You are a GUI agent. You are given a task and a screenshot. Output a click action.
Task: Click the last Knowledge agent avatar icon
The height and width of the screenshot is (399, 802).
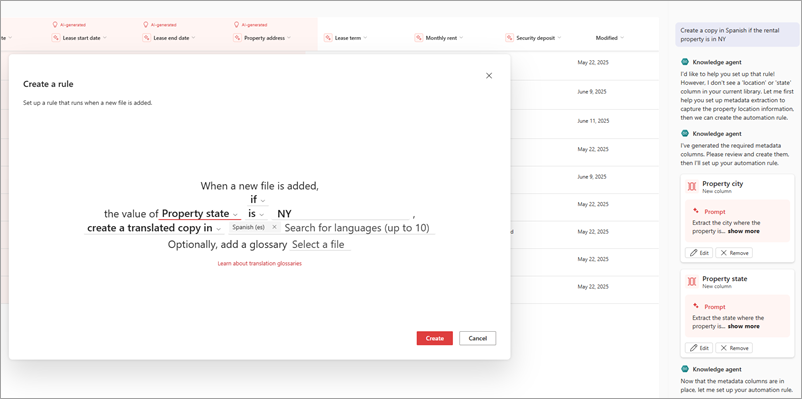(685, 369)
